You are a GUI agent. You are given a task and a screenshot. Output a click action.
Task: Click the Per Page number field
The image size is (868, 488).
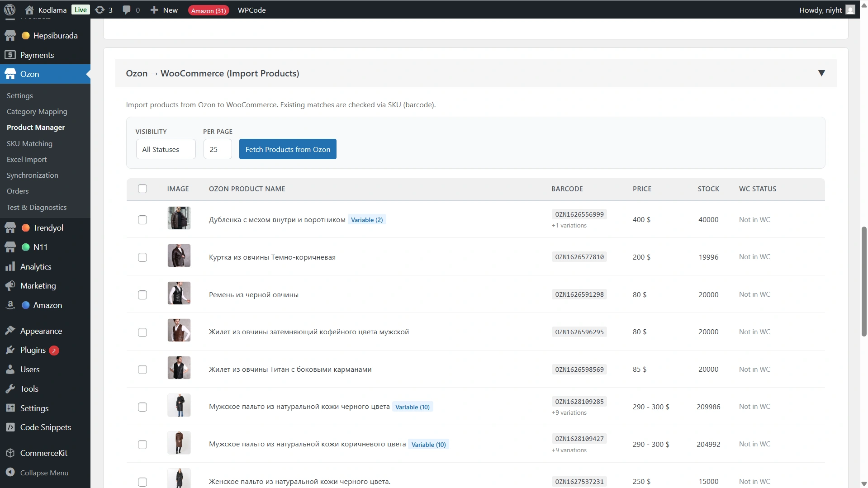[218, 149]
